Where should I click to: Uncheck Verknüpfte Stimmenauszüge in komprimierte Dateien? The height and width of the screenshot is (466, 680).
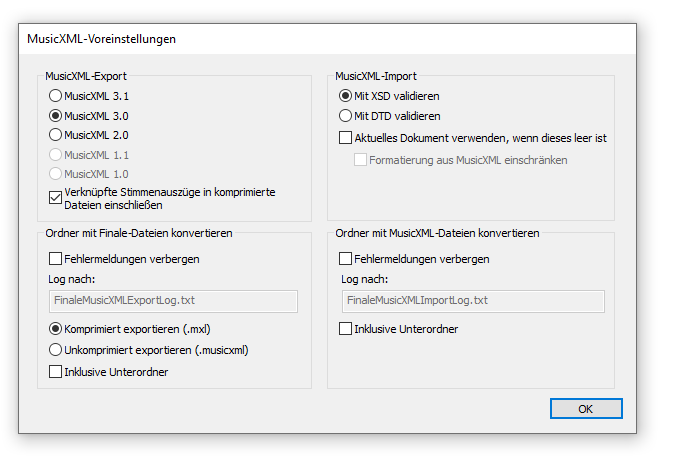(55, 198)
